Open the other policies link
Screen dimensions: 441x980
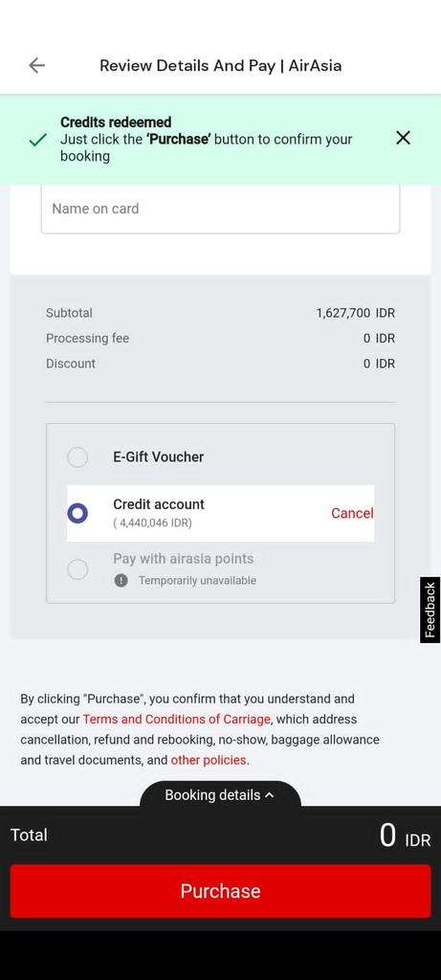[x=209, y=760]
